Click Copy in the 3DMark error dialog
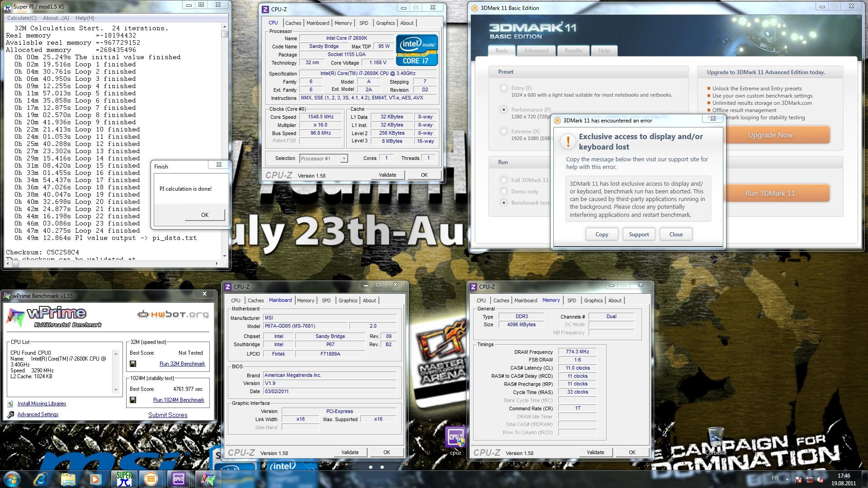Screen dimensions: 868x488 [x=602, y=235]
